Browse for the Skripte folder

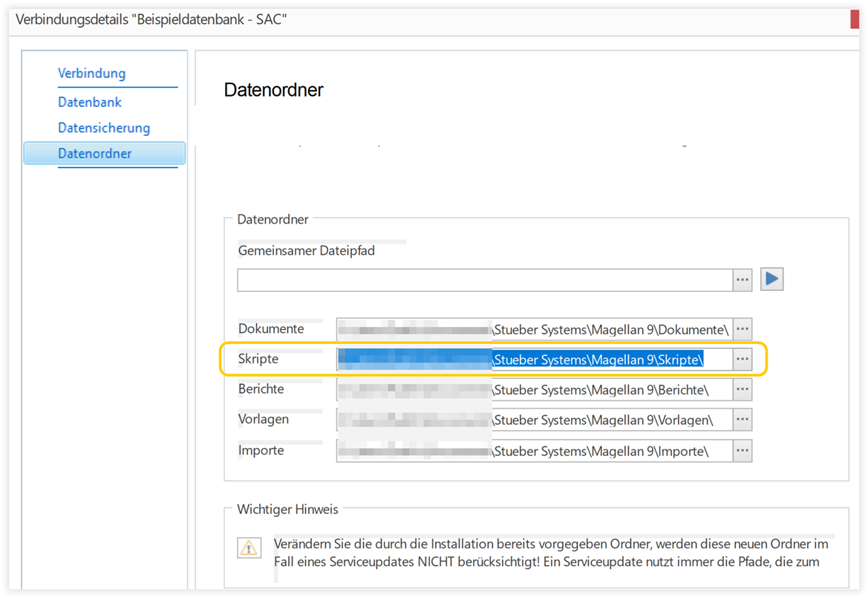(x=743, y=360)
